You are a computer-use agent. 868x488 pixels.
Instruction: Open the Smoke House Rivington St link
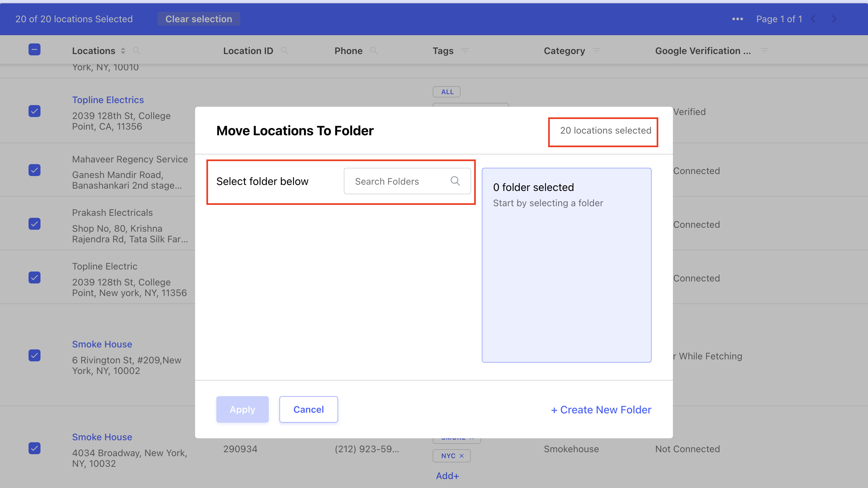102,344
